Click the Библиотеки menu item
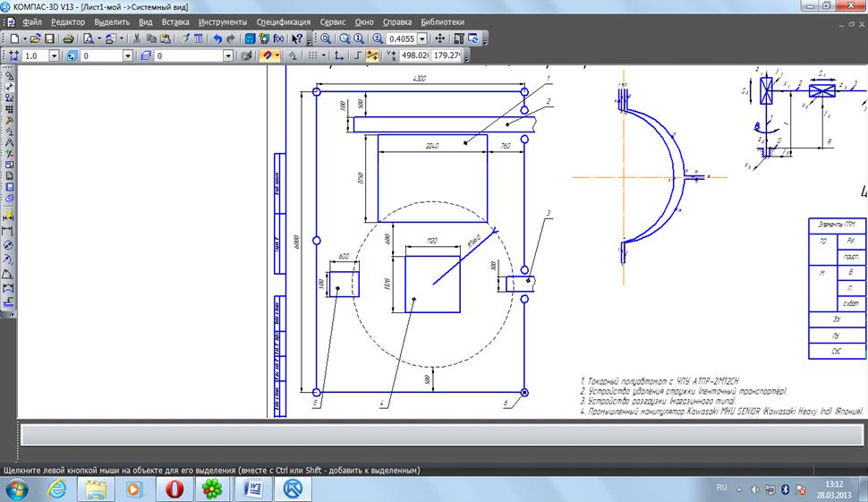 [x=442, y=21]
